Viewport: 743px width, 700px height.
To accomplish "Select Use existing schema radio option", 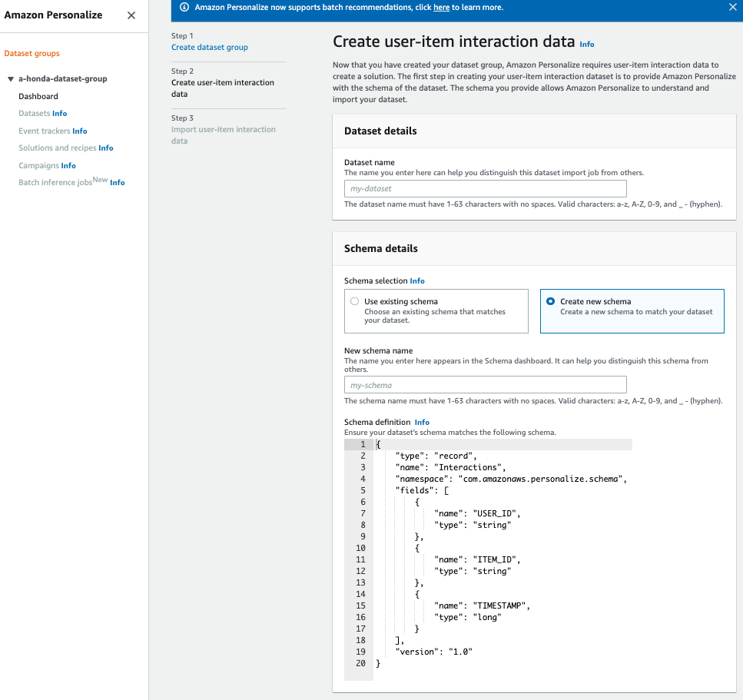I will [436, 311].
